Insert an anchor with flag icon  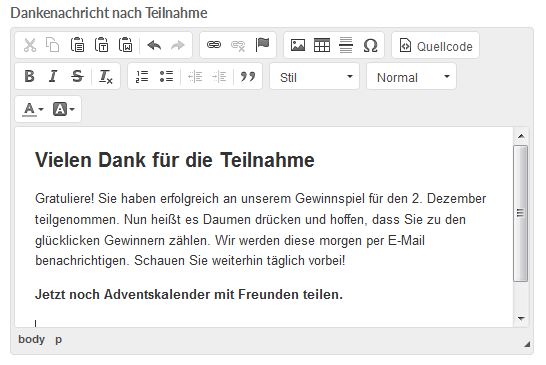(262, 45)
